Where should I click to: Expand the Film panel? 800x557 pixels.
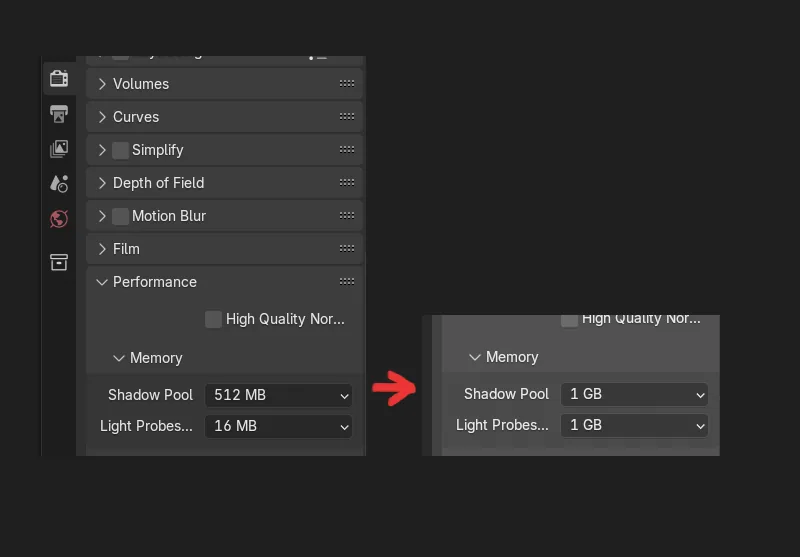(x=102, y=249)
